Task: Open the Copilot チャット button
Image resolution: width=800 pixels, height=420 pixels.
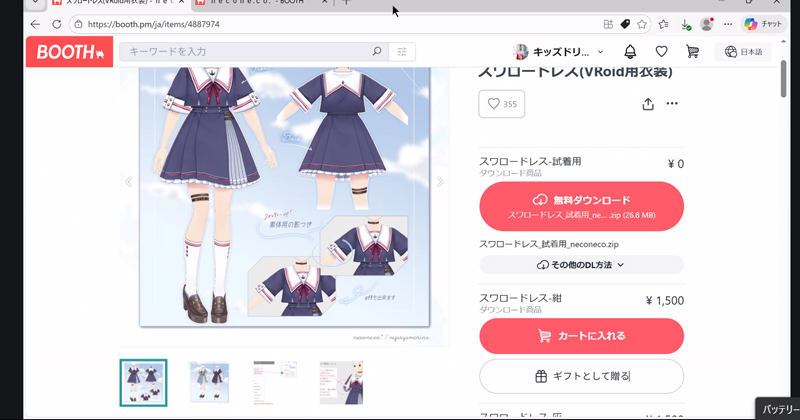Action: [x=763, y=24]
